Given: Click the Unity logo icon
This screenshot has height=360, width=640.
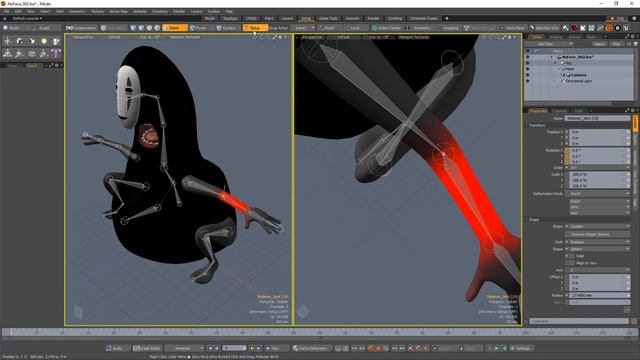Looking at the screenshot, I should tap(617, 28).
